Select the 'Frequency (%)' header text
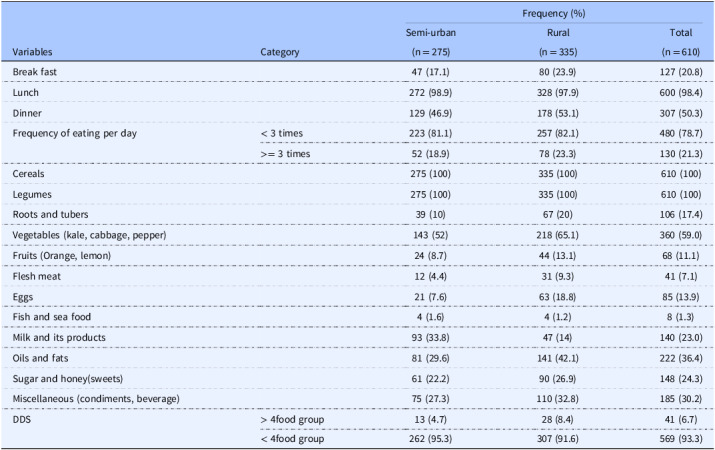715x450 pixels. (554, 14)
